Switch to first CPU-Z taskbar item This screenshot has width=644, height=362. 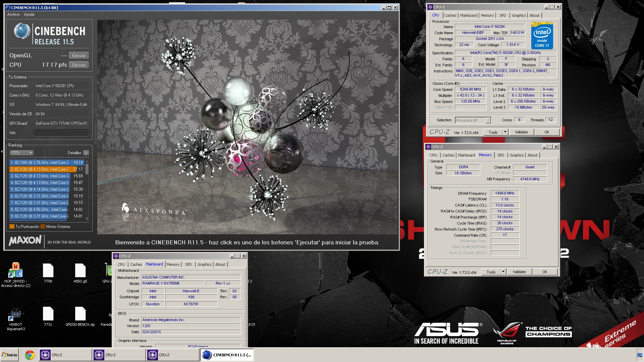tap(65, 355)
